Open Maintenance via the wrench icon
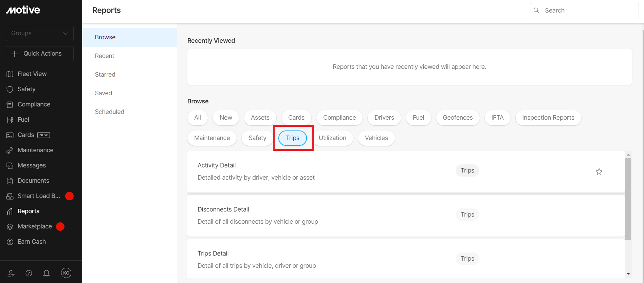This screenshot has width=644, height=283. pos(10,150)
